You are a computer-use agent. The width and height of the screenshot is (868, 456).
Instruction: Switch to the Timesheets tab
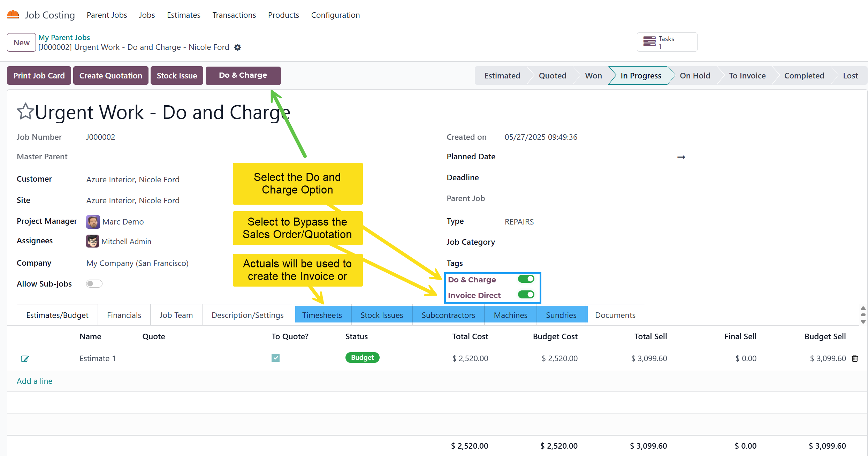(x=322, y=315)
